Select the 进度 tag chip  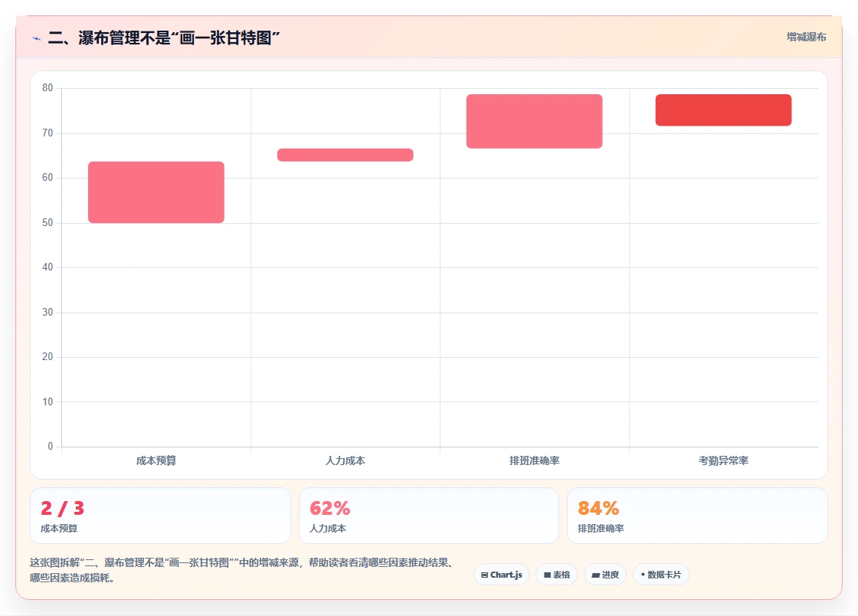[x=605, y=575]
